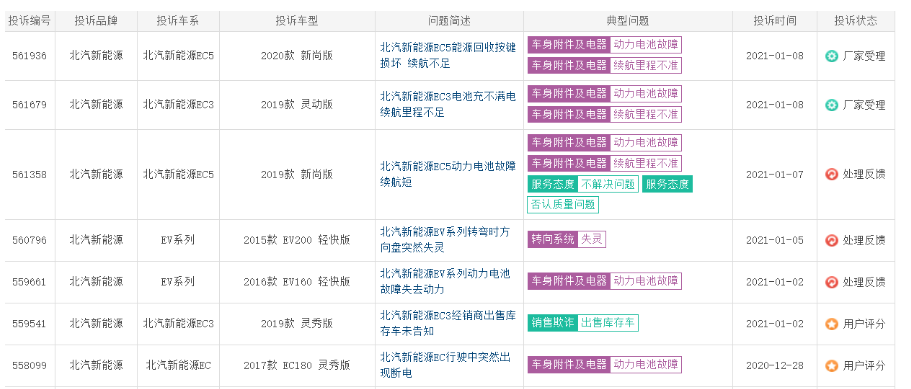
Task: Click model cell 2020款 新尚版
Action: tap(297, 56)
